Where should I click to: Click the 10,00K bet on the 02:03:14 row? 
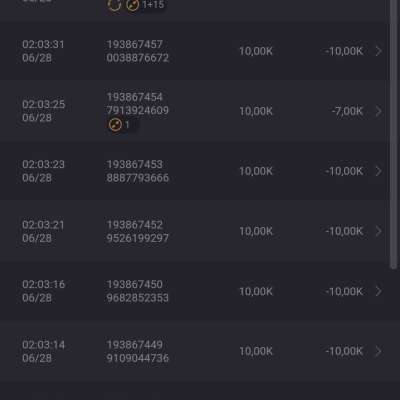tap(256, 351)
